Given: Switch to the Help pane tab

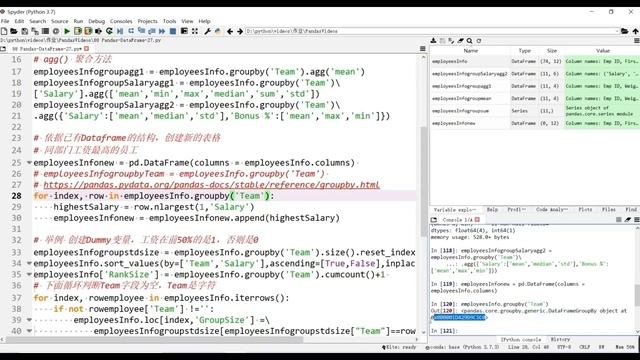Looking at the screenshot, I should tap(492, 209).
